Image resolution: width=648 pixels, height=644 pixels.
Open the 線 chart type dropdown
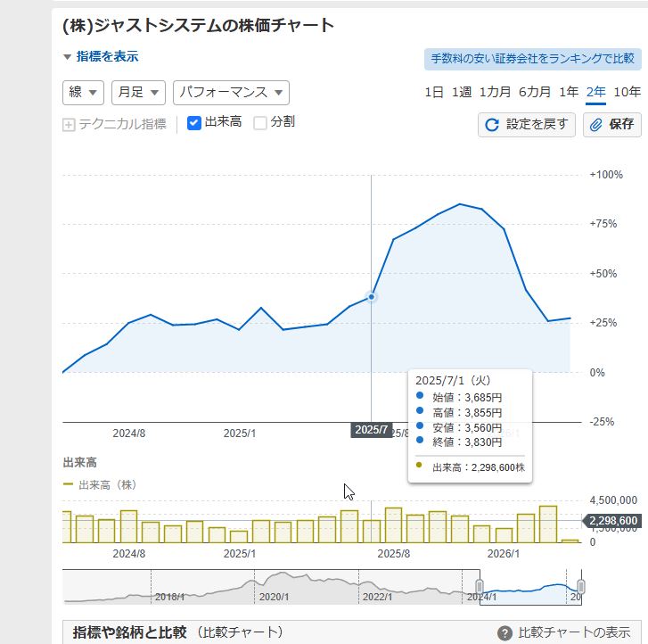pyautogui.click(x=83, y=92)
